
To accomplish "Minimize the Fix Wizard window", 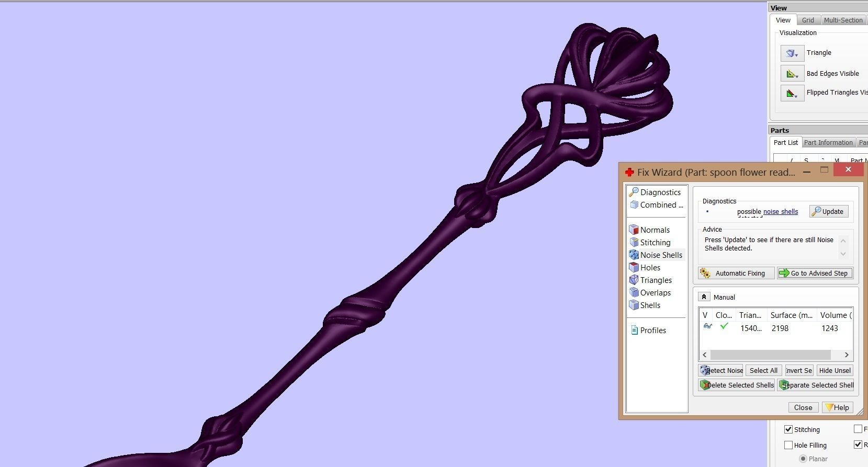I will coord(806,171).
